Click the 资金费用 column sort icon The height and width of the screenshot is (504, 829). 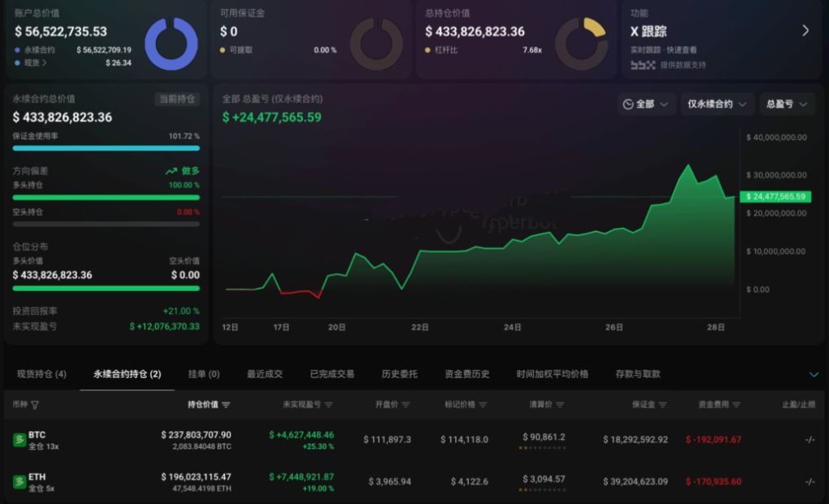tap(736, 405)
